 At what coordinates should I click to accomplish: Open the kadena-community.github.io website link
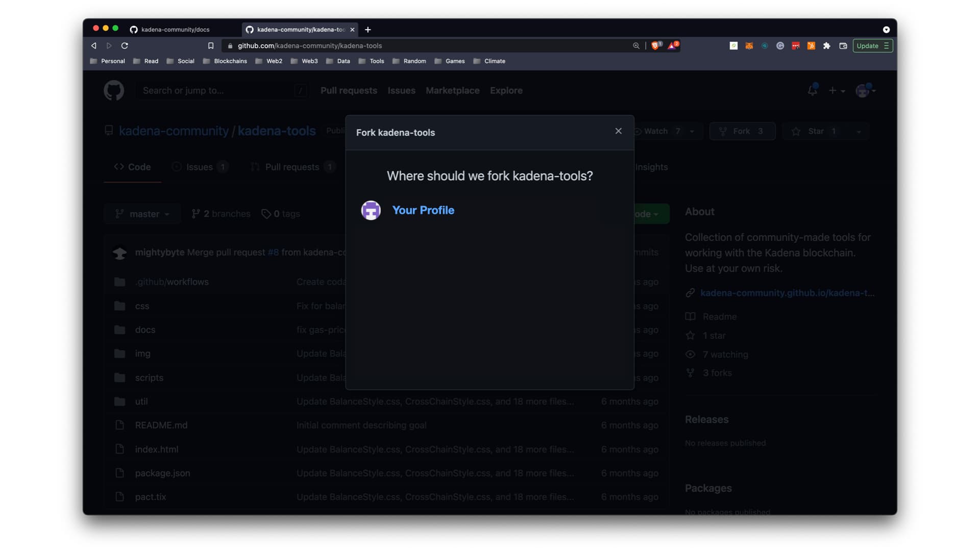(x=787, y=293)
